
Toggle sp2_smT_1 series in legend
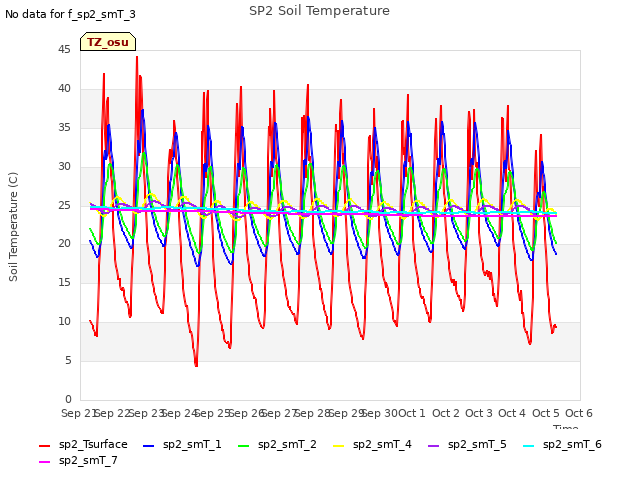[182, 444]
